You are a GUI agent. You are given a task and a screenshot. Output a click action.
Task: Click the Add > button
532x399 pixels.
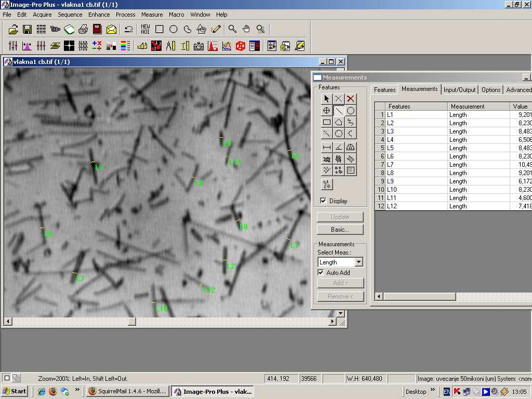[341, 283]
